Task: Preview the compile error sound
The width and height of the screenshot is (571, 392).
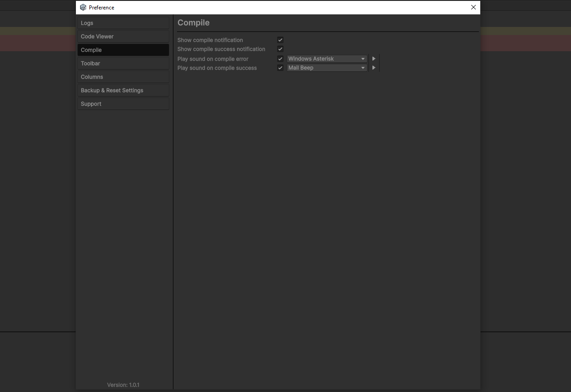Action: tap(374, 59)
